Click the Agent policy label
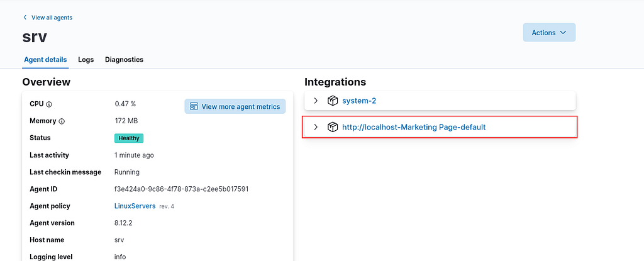The image size is (644, 261). pos(50,206)
